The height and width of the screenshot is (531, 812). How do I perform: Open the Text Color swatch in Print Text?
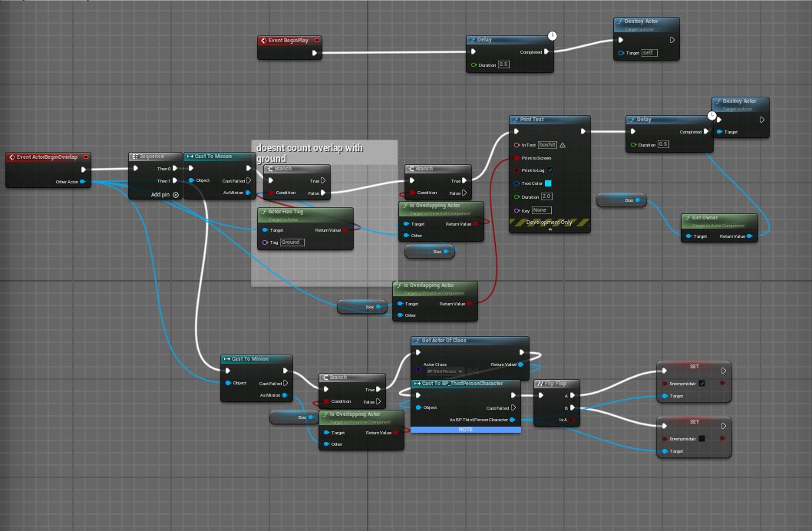548,183
